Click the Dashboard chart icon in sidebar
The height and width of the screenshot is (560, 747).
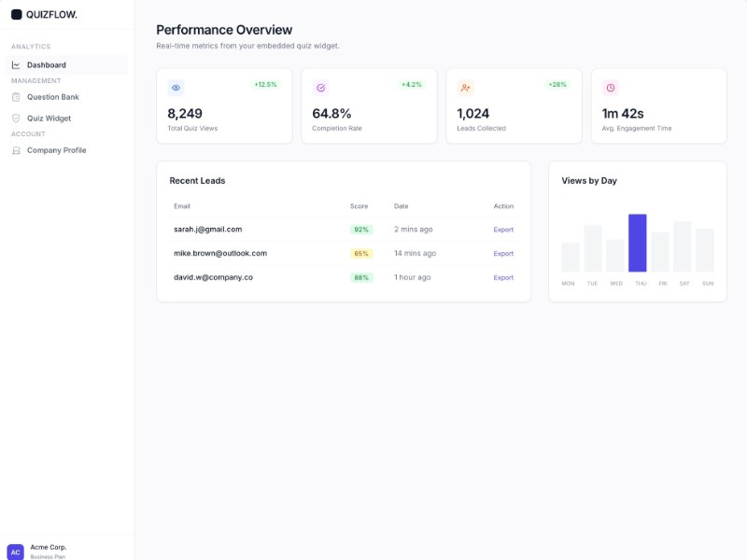pos(16,65)
